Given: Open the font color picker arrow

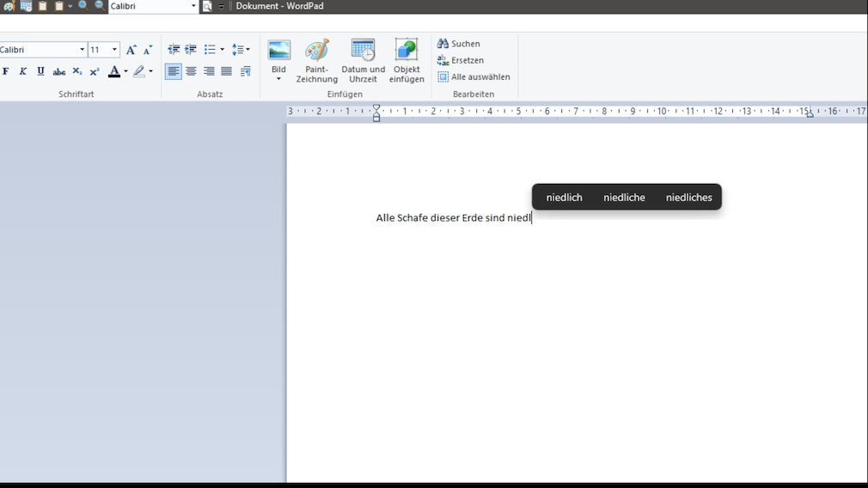Looking at the screenshot, I should click(125, 71).
